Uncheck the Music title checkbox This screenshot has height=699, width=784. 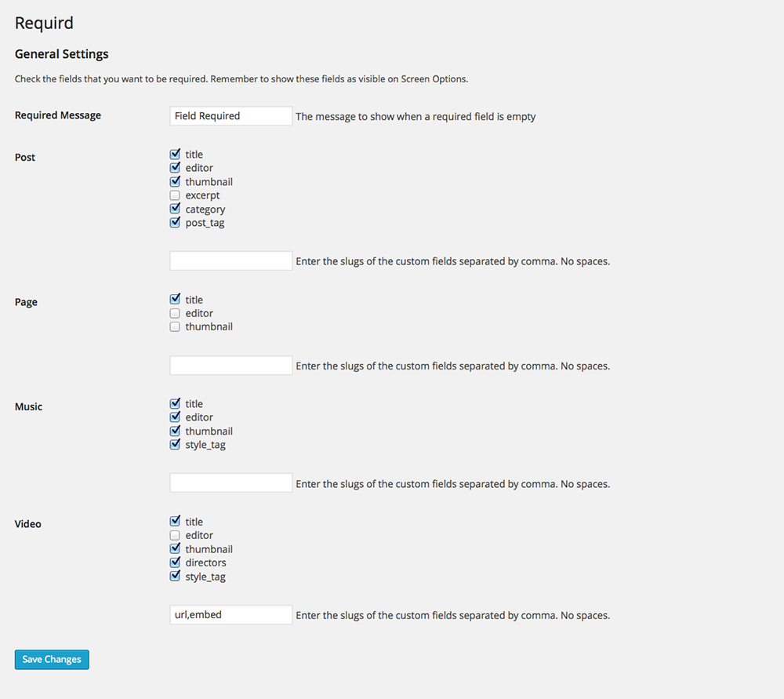(x=175, y=403)
